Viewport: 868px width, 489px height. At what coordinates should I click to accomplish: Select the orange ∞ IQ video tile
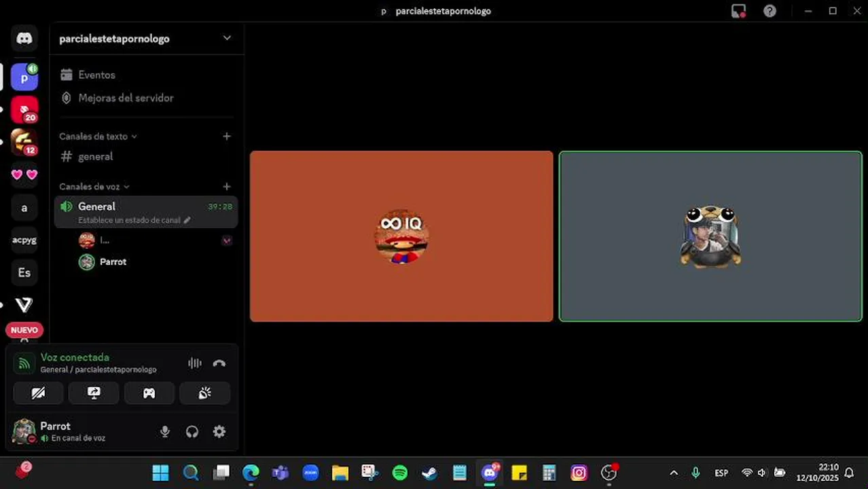pyautogui.click(x=401, y=236)
